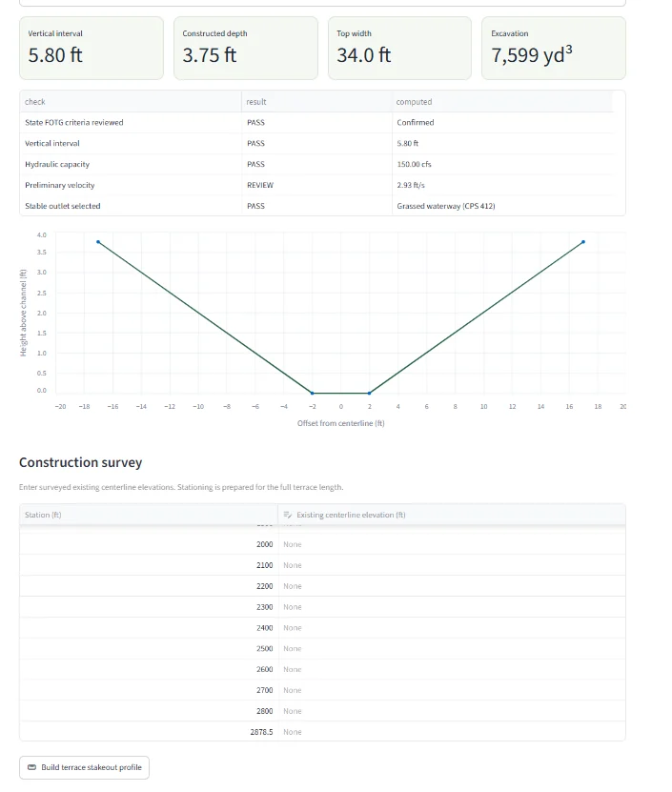Select station cell 2878.5
This screenshot has height=792, width=672.
click(x=149, y=731)
